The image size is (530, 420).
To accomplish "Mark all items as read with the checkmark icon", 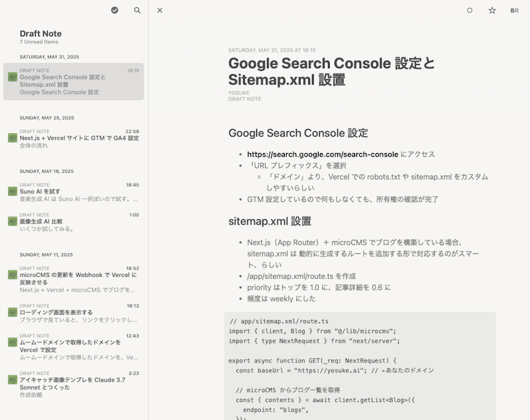I will tap(115, 10).
